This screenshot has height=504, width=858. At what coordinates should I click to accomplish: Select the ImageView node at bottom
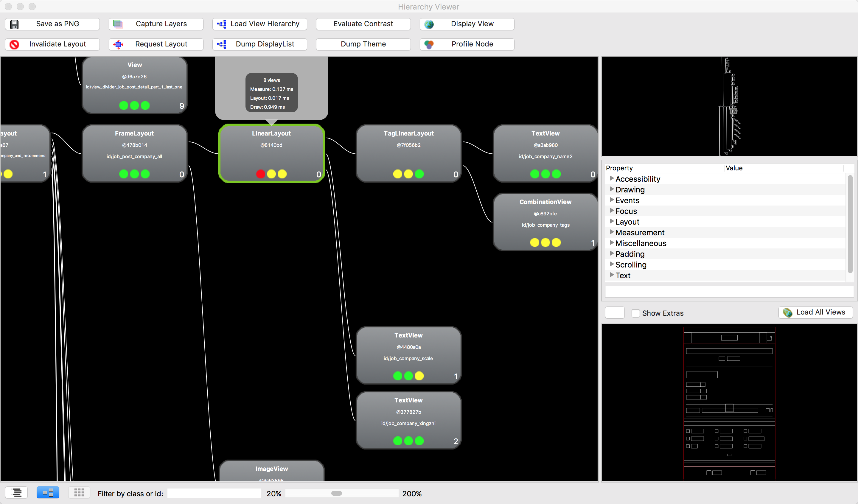[271, 471]
